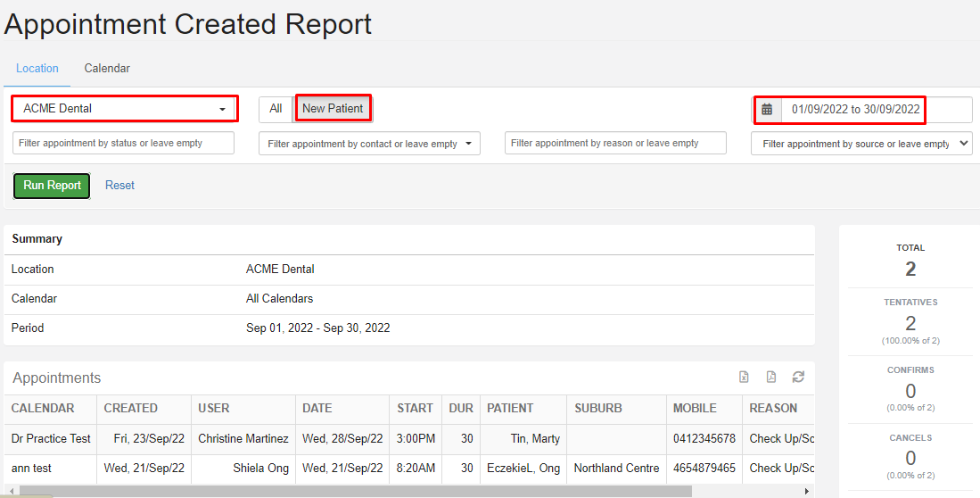The image size is (980, 498).
Task: Select the New Patient filter toggle
Action: coord(334,109)
